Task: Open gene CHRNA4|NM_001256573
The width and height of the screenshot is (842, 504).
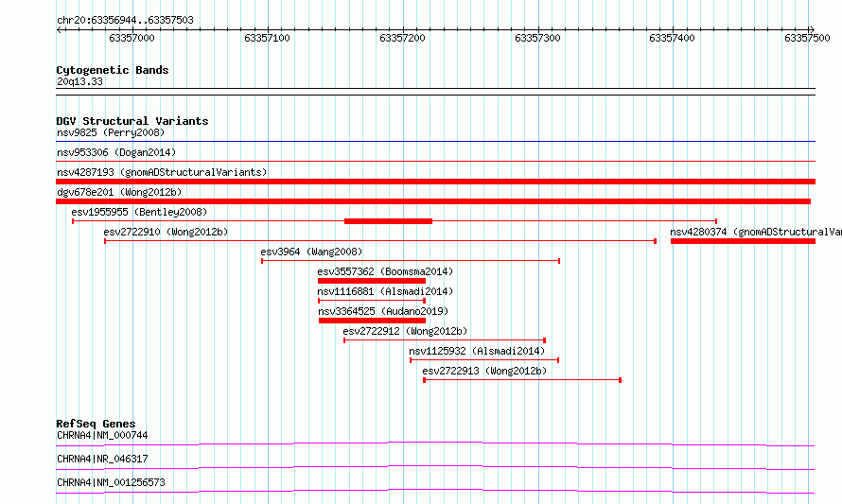Action: (111, 482)
